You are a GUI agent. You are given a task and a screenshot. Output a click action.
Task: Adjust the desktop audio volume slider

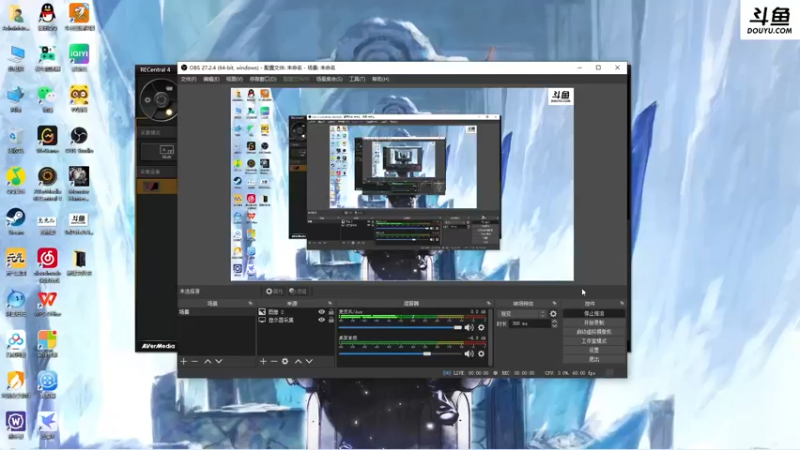[400, 354]
